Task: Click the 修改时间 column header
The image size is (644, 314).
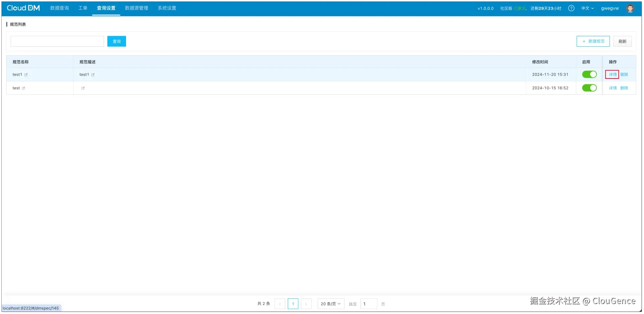Action: pos(540,62)
